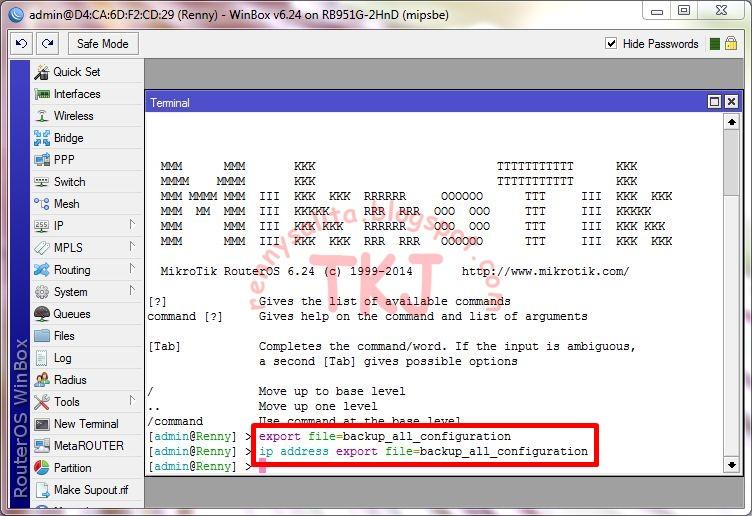752x516 pixels.
Task: Open Interfaces icon in sidebar
Action: 42,94
